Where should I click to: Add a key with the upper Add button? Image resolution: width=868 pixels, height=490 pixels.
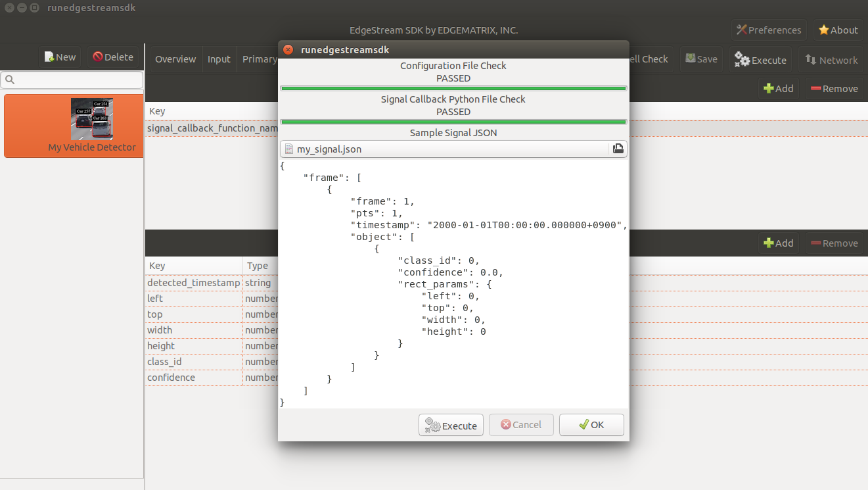coord(779,88)
